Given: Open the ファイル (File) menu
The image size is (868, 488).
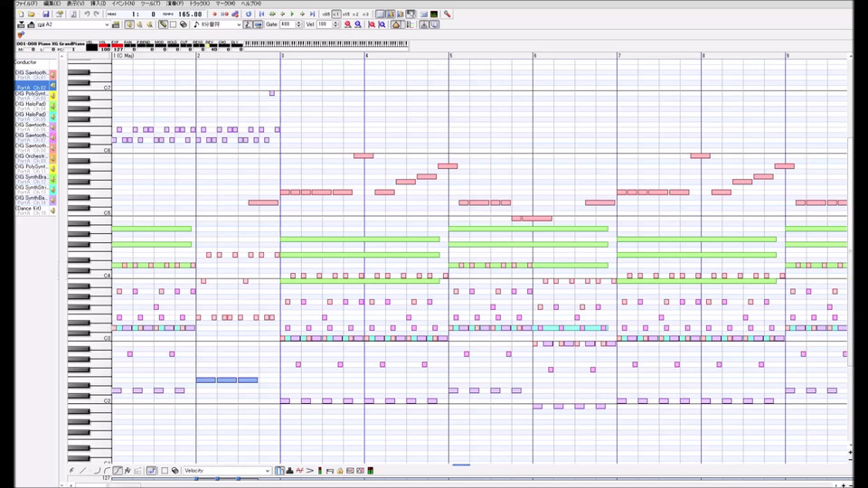Looking at the screenshot, I should (x=26, y=4).
